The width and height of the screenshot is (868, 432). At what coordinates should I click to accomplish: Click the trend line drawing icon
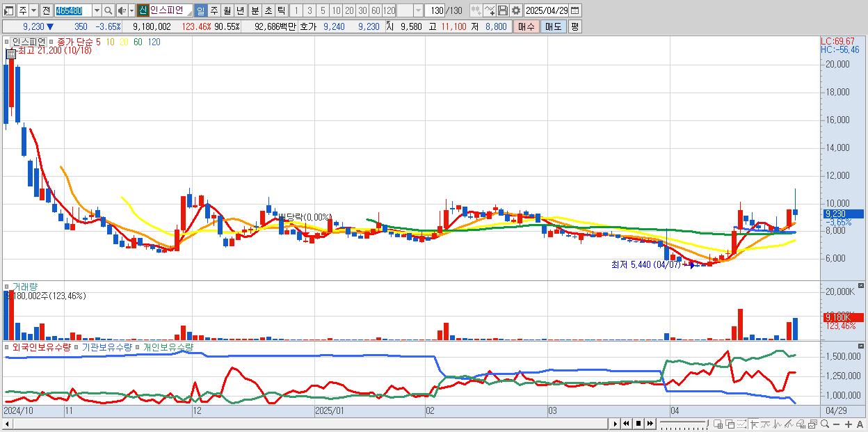tap(789, 424)
